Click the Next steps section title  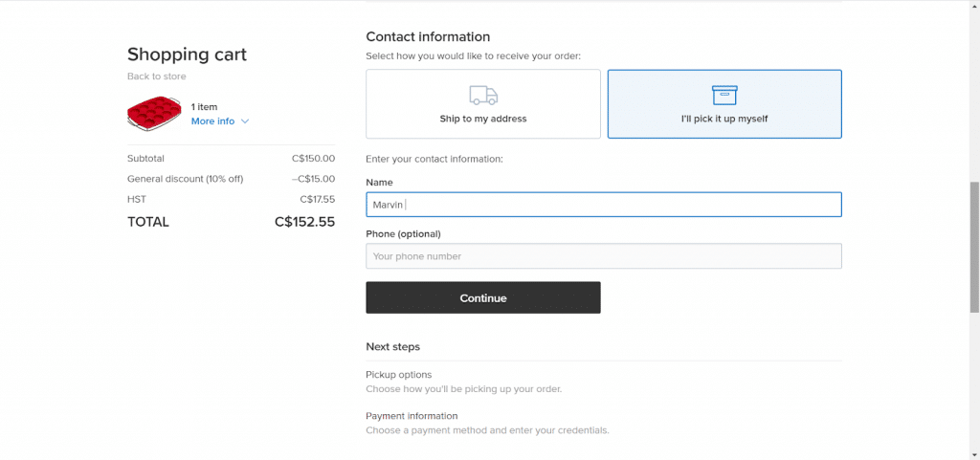[x=393, y=346]
